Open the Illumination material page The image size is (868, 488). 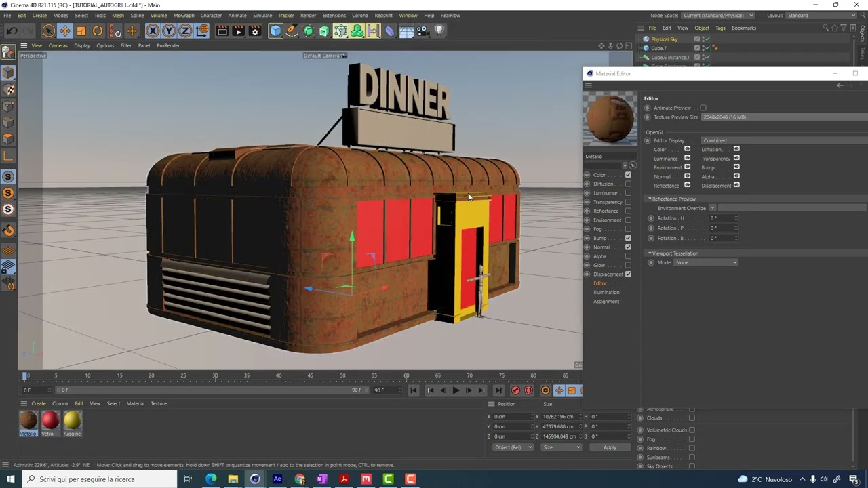pyautogui.click(x=606, y=292)
